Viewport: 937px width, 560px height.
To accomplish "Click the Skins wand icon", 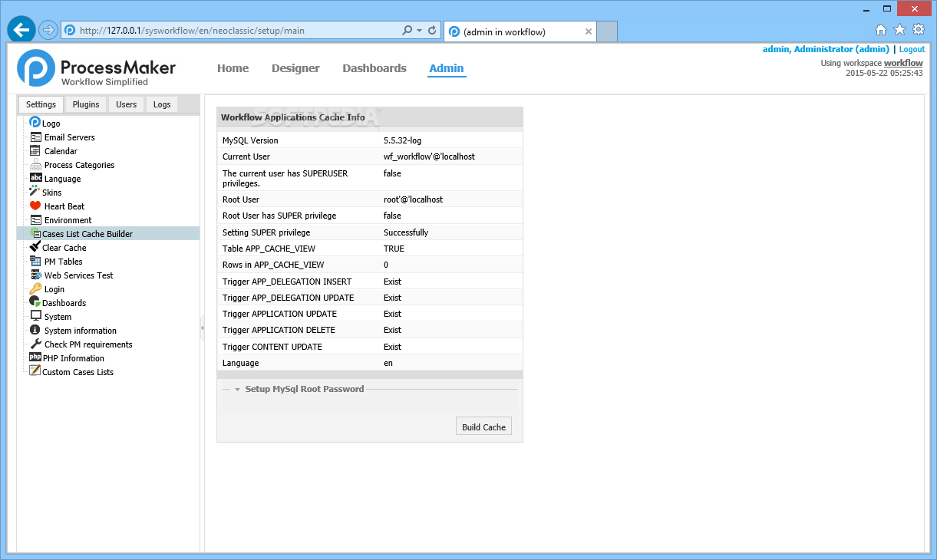I will pos(35,192).
